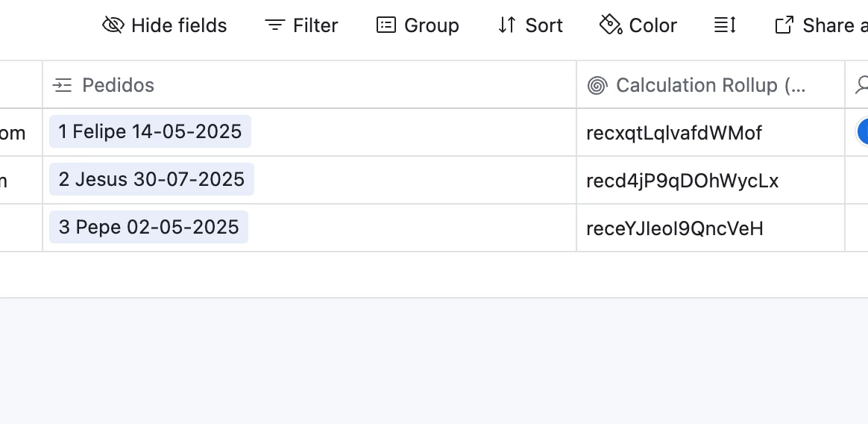This screenshot has height=424, width=868.
Task: Click the user field icon in header
Action: 862,85
